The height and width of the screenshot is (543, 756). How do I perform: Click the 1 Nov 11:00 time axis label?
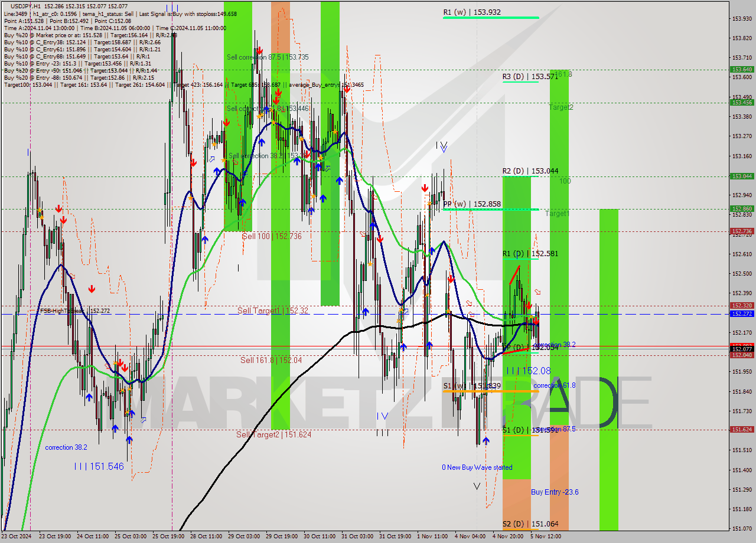pyautogui.click(x=433, y=537)
